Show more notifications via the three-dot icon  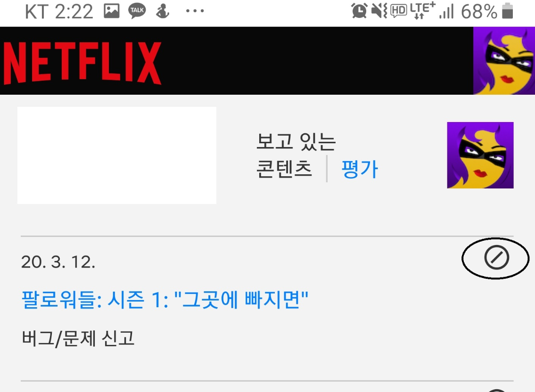coord(195,11)
